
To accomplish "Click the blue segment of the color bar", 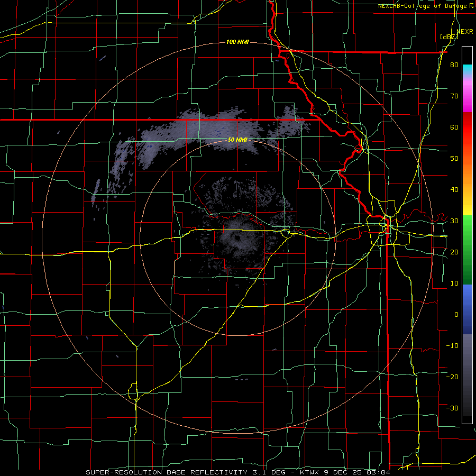I will coord(467,309).
